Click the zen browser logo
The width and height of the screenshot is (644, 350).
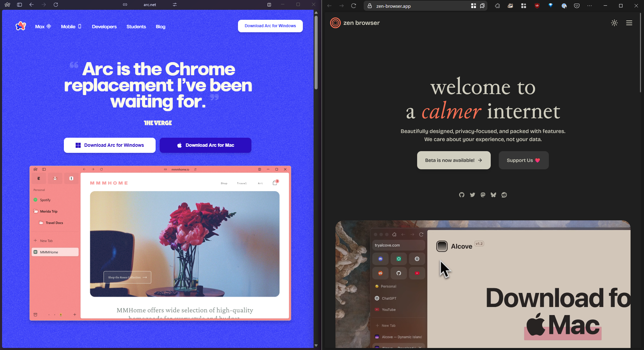click(355, 23)
